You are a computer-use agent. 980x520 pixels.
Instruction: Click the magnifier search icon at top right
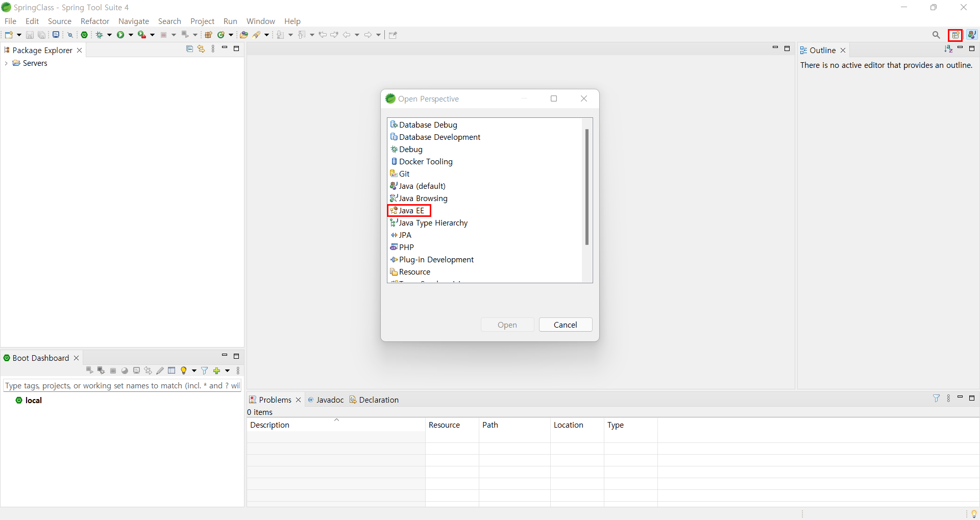click(x=936, y=35)
